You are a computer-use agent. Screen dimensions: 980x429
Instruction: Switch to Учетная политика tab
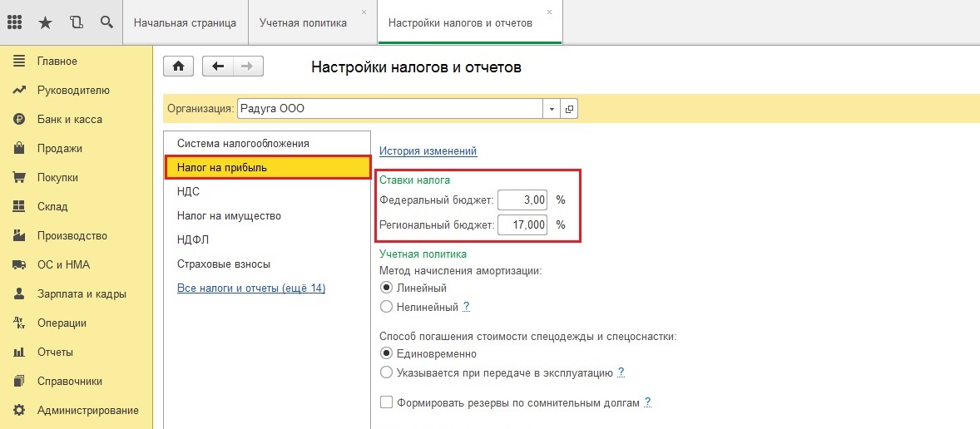coord(313,23)
